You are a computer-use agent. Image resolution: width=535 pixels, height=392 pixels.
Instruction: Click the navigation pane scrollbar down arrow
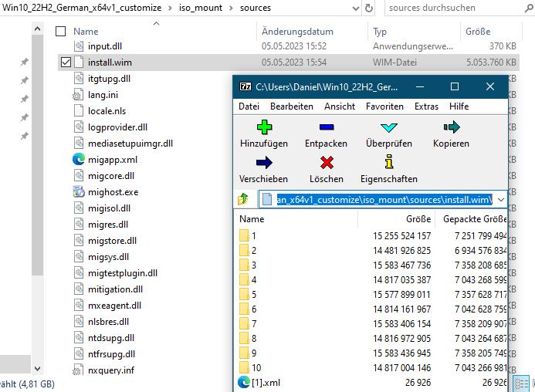(38, 368)
